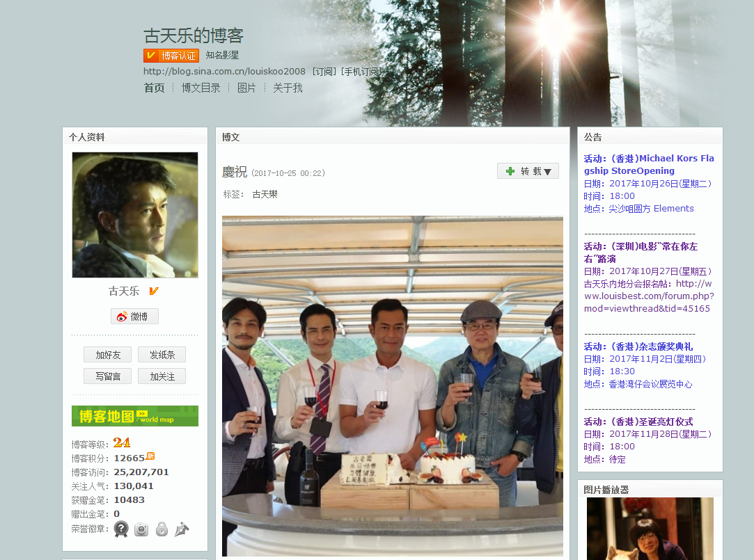Click the 新 icon beside blog points
Viewport: 754px width, 560px height.
(150, 457)
